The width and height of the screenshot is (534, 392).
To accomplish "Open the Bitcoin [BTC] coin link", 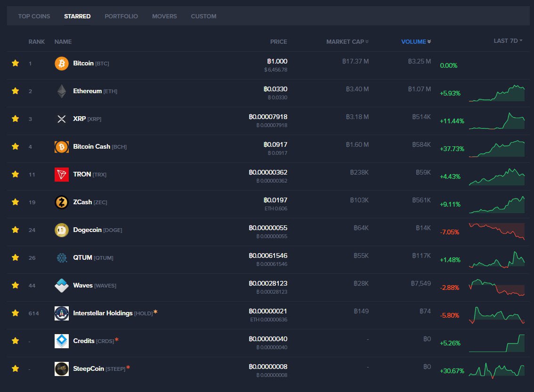I will pyautogui.click(x=91, y=63).
